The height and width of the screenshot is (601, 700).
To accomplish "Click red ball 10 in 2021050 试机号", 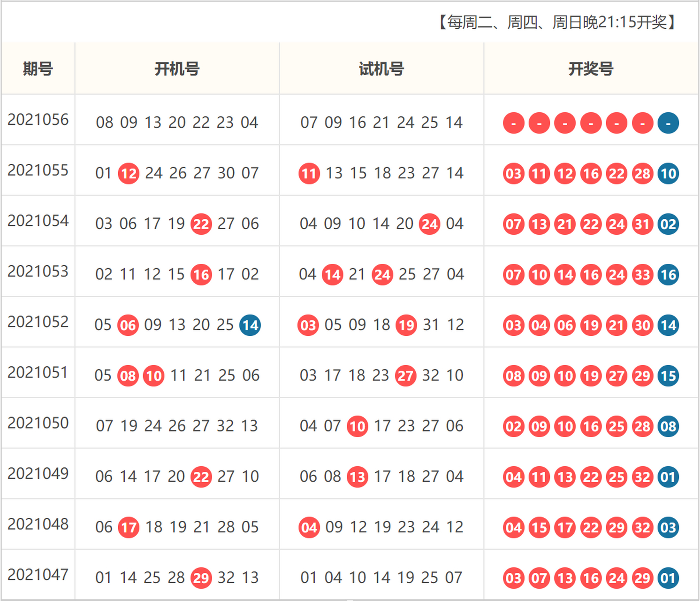I will click(x=358, y=426).
